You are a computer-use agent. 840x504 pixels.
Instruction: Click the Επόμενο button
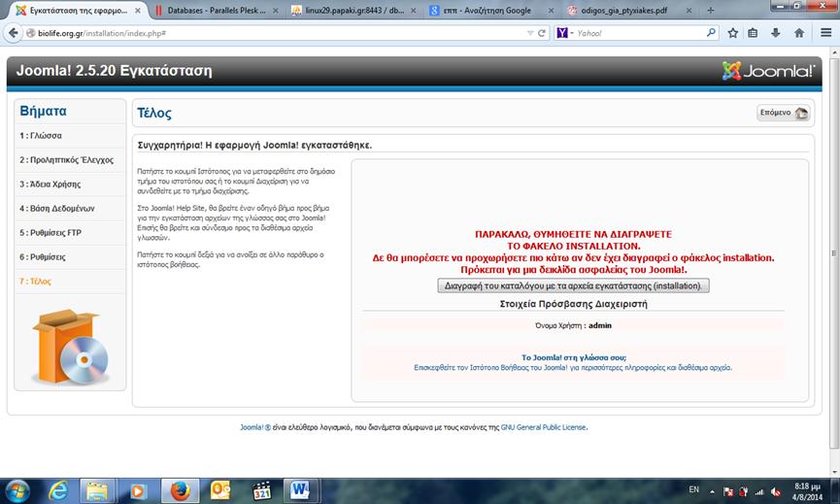pyautogui.click(x=784, y=113)
